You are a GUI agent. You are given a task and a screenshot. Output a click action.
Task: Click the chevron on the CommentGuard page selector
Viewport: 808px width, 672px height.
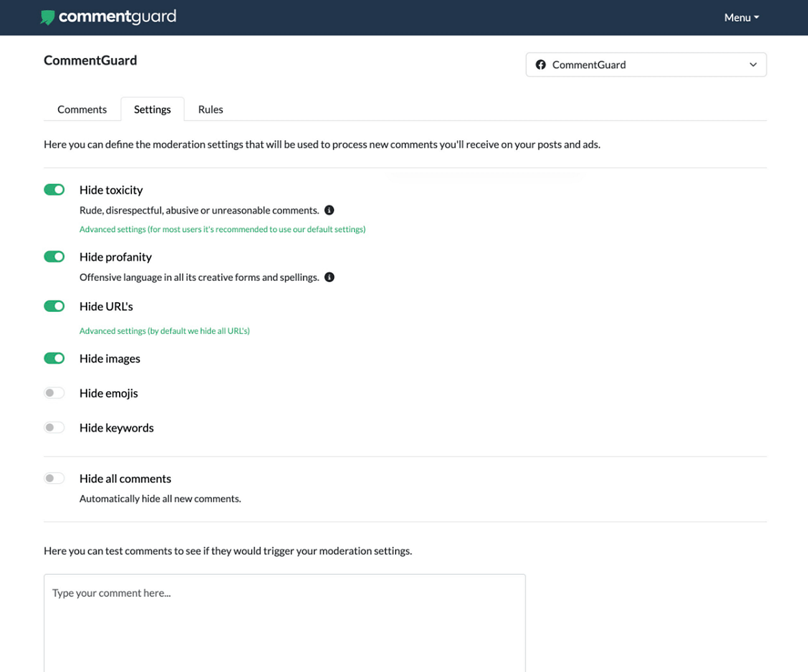click(752, 64)
